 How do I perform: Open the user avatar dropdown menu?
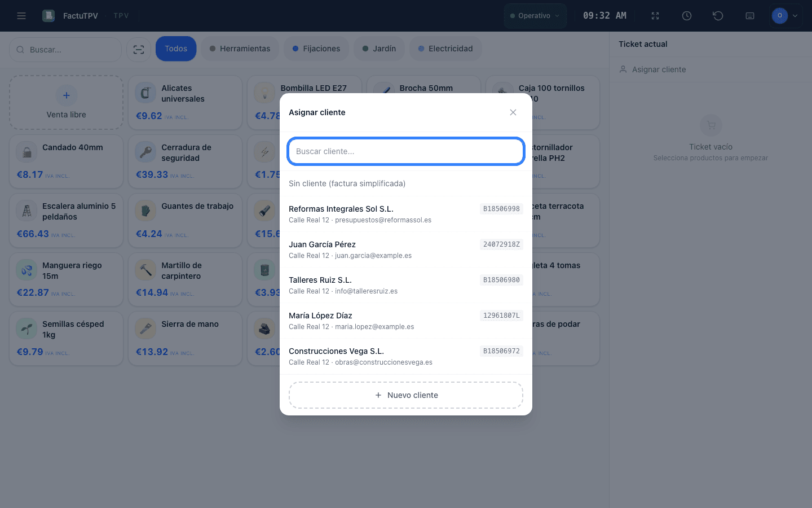tap(786, 16)
